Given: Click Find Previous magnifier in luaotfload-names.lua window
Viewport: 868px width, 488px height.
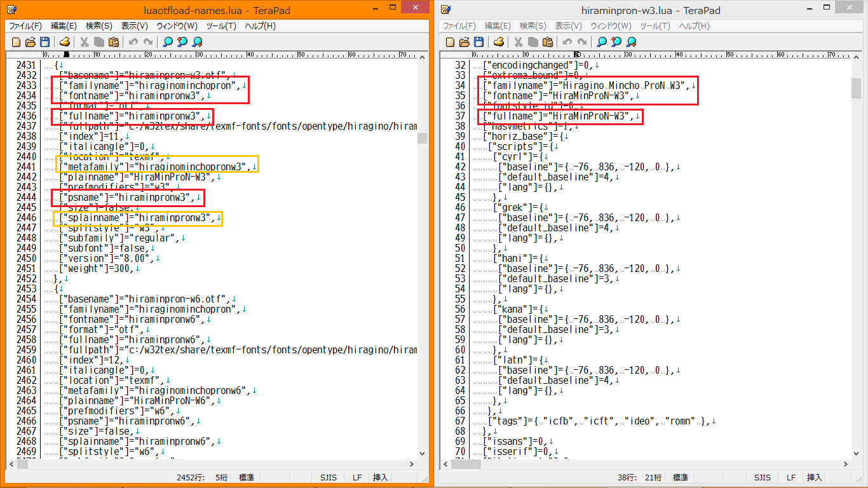Looking at the screenshot, I should pos(182,42).
